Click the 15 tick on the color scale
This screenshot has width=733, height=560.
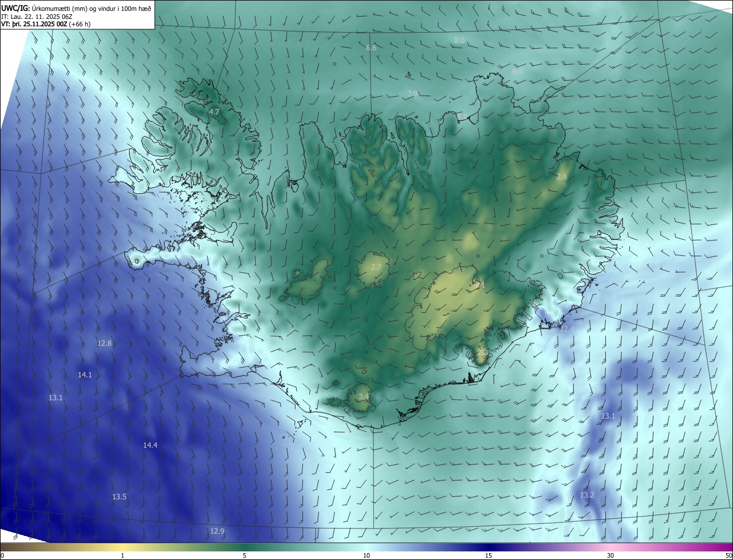(488, 555)
